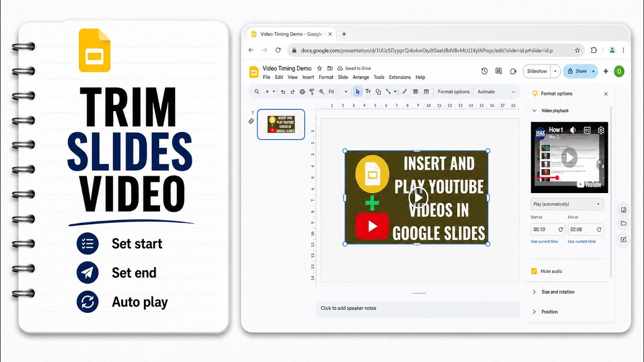Click the Share button
The width and height of the screenshot is (644, 362).
577,71
